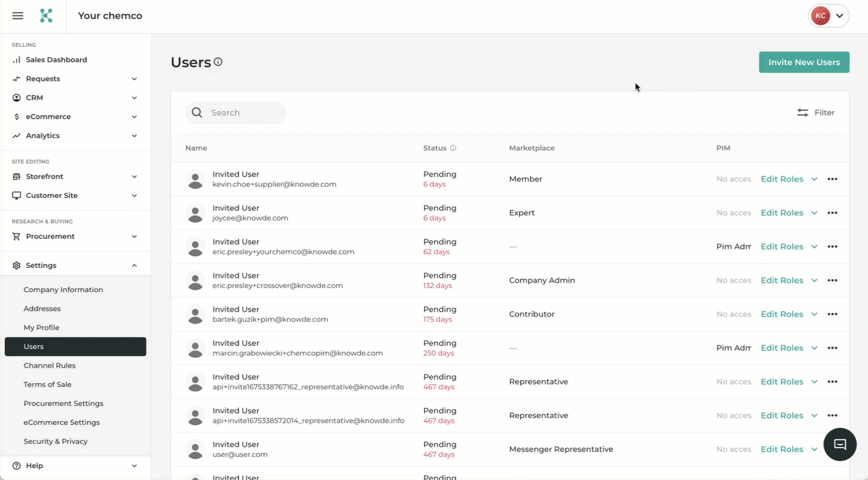Click the CRM person icon
This screenshot has height=480, width=868.
point(17,98)
